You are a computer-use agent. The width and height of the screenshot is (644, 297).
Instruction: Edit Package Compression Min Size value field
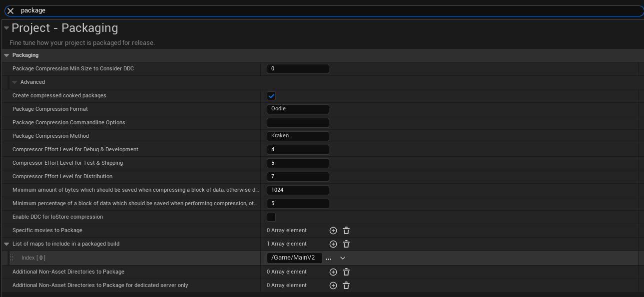click(298, 69)
